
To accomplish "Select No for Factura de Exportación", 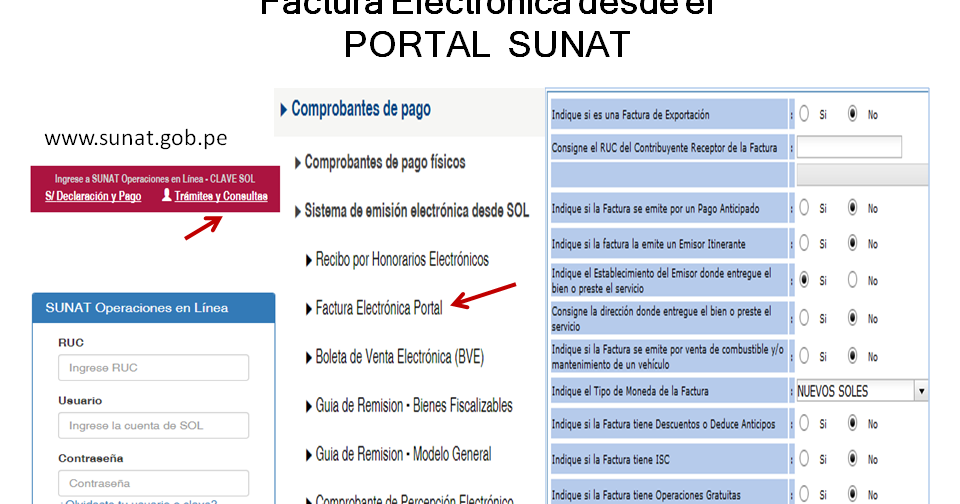I will pos(852,114).
